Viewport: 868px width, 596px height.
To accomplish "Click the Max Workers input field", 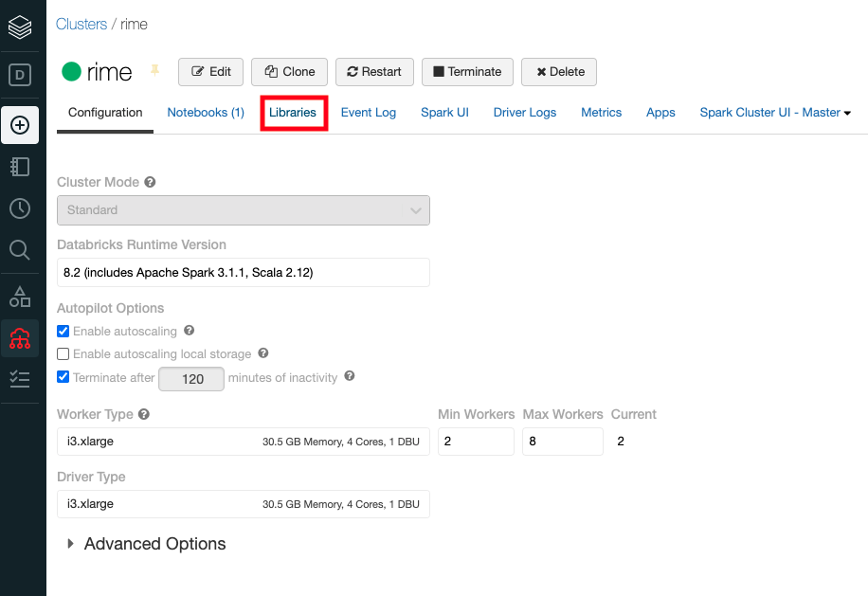I will click(x=563, y=442).
